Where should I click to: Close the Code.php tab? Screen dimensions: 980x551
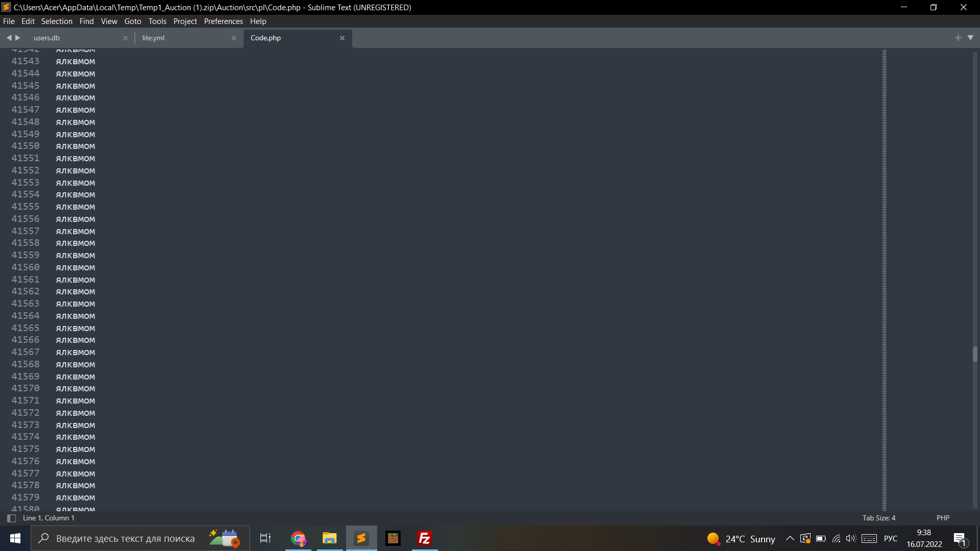342,38
